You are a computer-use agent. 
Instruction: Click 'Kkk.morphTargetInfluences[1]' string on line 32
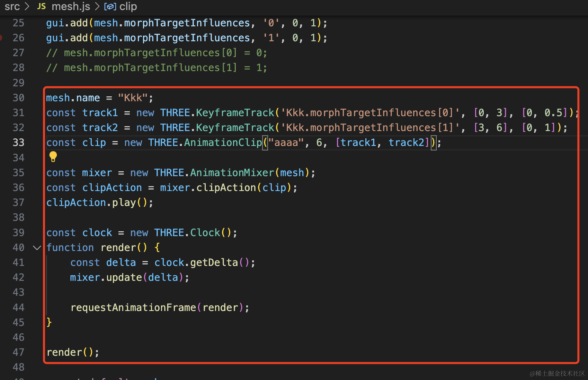pos(370,128)
